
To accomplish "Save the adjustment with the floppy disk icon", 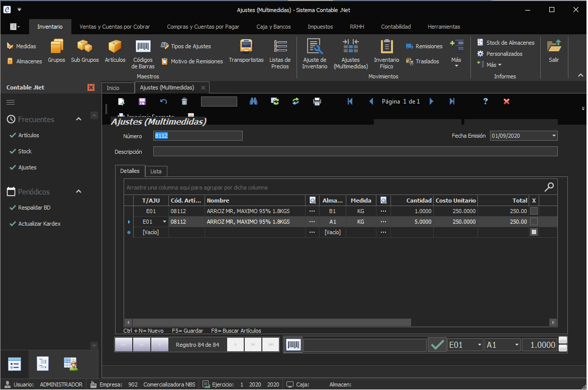I will tap(142, 101).
